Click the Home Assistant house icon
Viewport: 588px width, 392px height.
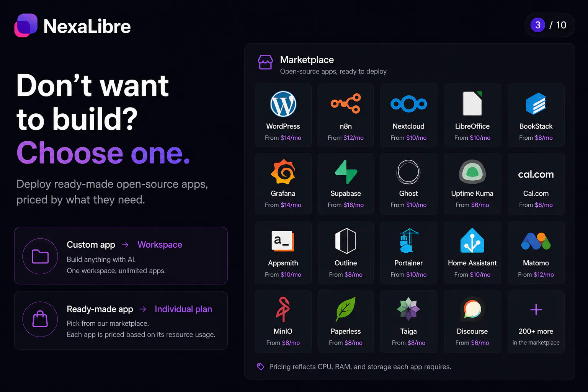[472, 241]
